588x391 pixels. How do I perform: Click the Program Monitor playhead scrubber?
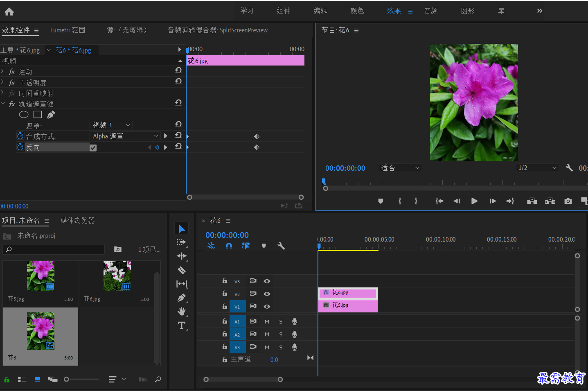324,181
